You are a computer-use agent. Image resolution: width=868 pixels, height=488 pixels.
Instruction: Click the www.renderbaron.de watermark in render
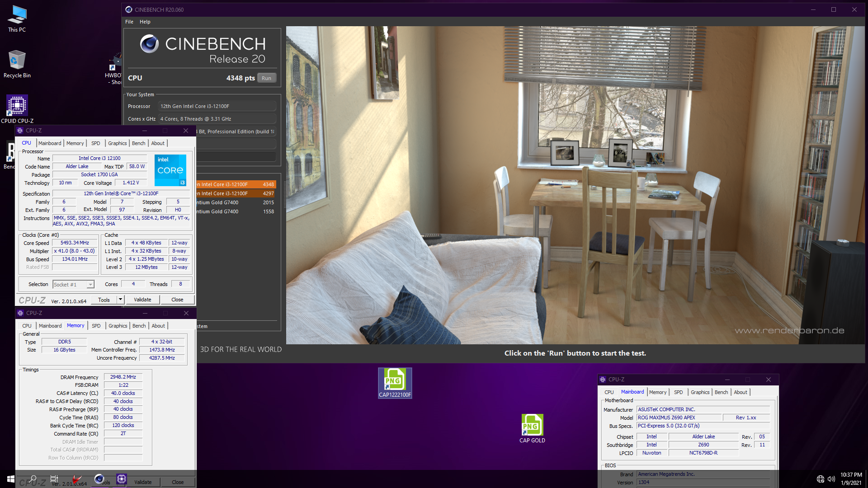(789, 330)
